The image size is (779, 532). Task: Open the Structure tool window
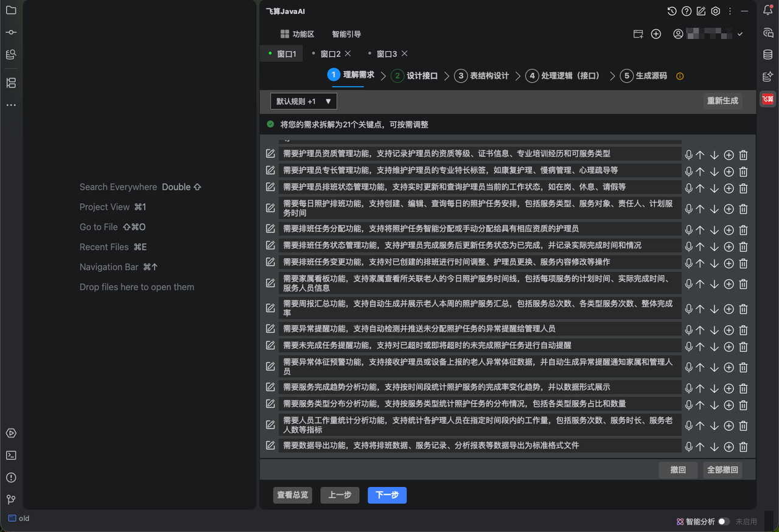pyautogui.click(x=11, y=83)
